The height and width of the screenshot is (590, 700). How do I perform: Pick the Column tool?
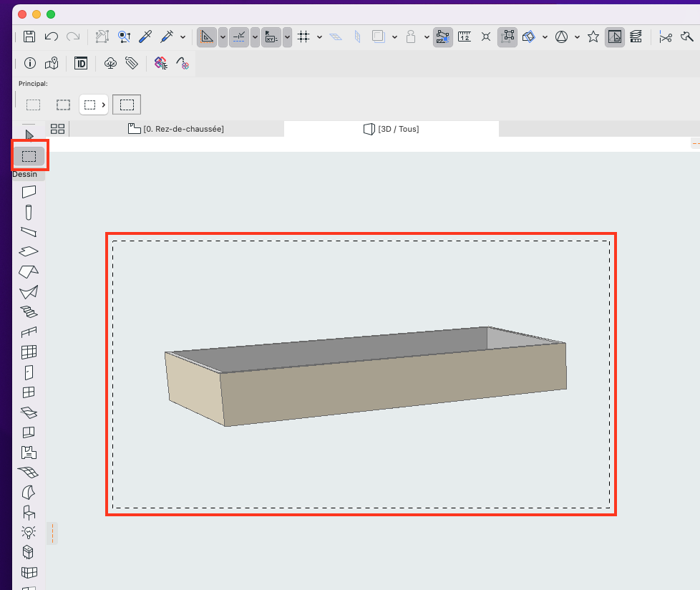(29, 212)
